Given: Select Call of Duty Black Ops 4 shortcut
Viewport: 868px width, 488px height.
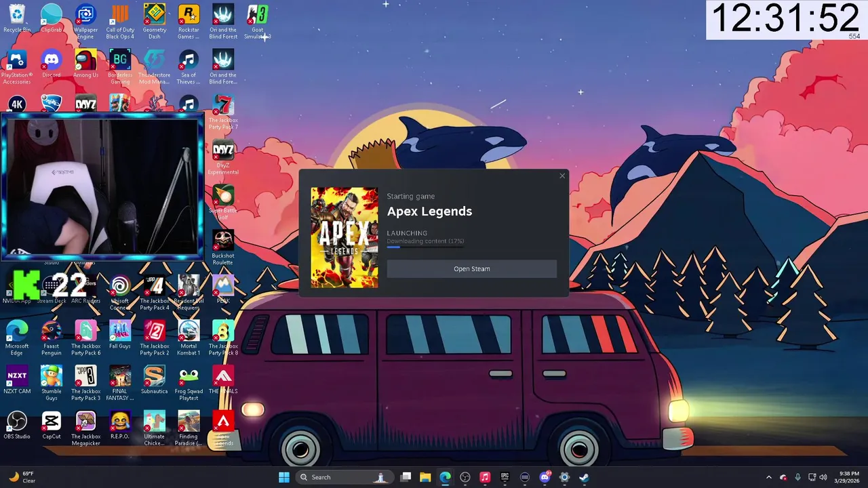Looking at the screenshot, I should coord(120,22).
